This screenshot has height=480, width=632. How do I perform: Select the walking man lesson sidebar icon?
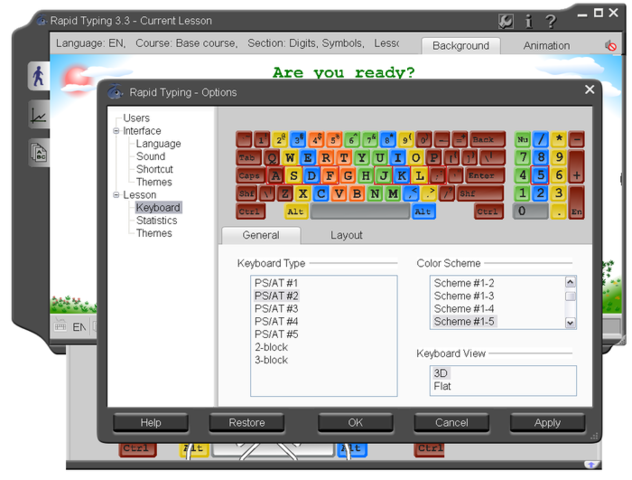(39, 76)
